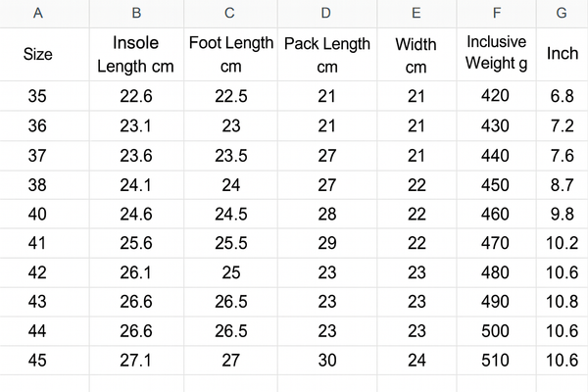Select the "Inch" header cell

coord(562,55)
